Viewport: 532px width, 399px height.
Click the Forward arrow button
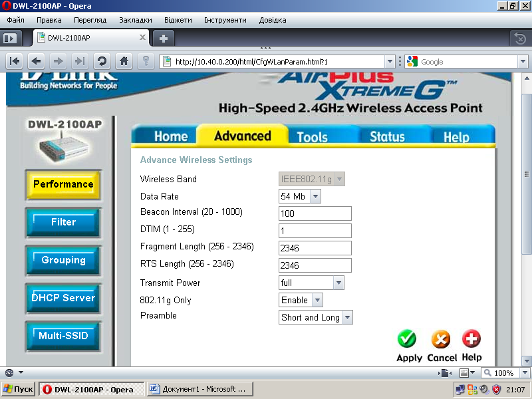58,61
